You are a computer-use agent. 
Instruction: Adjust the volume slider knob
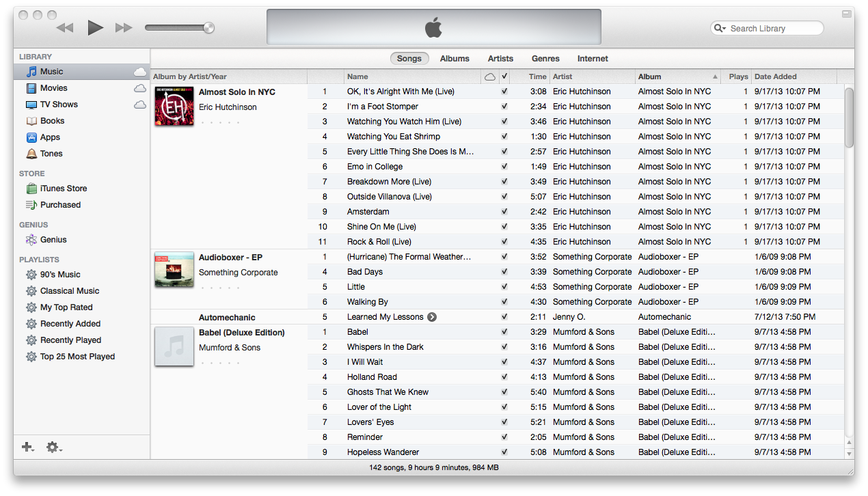tap(208, 28)
